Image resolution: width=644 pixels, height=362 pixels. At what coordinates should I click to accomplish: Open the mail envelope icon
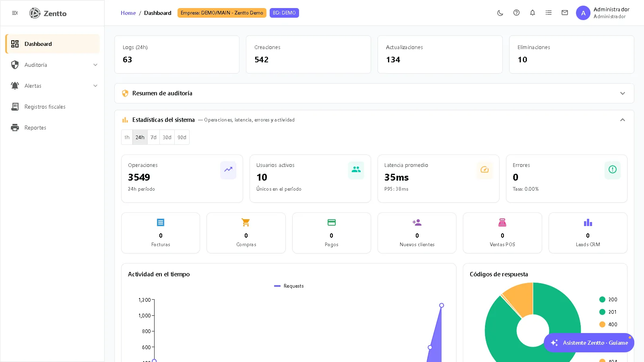pos(565,13)
